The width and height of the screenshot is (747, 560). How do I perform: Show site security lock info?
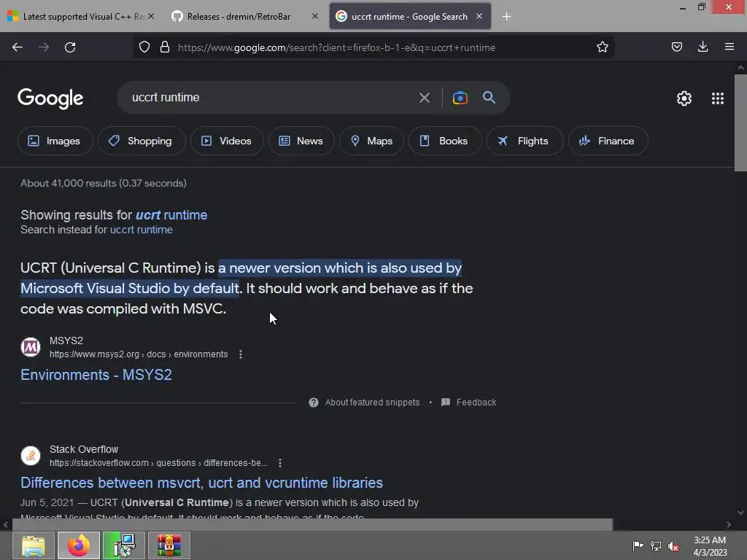click(x=165, y=47)
